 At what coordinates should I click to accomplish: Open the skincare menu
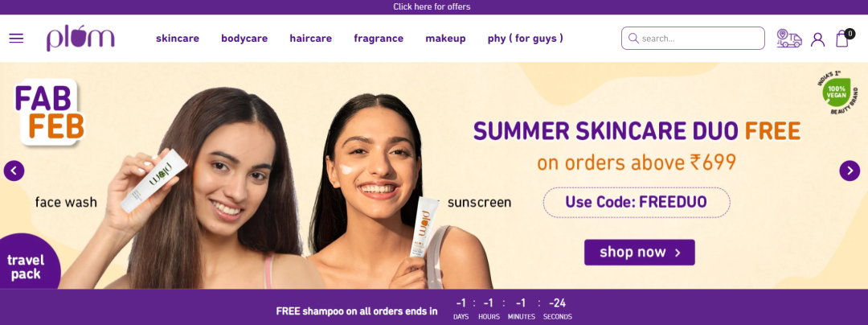[178, 38]
